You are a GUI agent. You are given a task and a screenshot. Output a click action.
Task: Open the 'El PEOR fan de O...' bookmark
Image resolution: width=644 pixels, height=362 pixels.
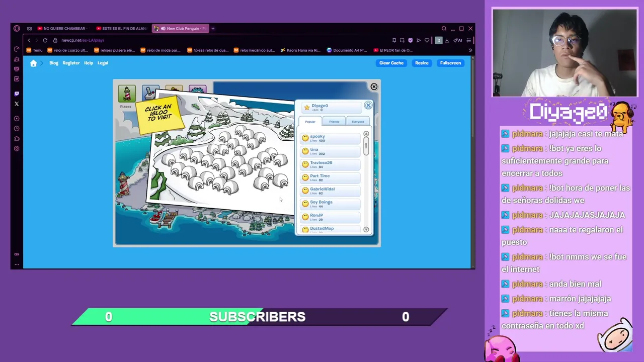pyautogui.click(x=393, y=50)
